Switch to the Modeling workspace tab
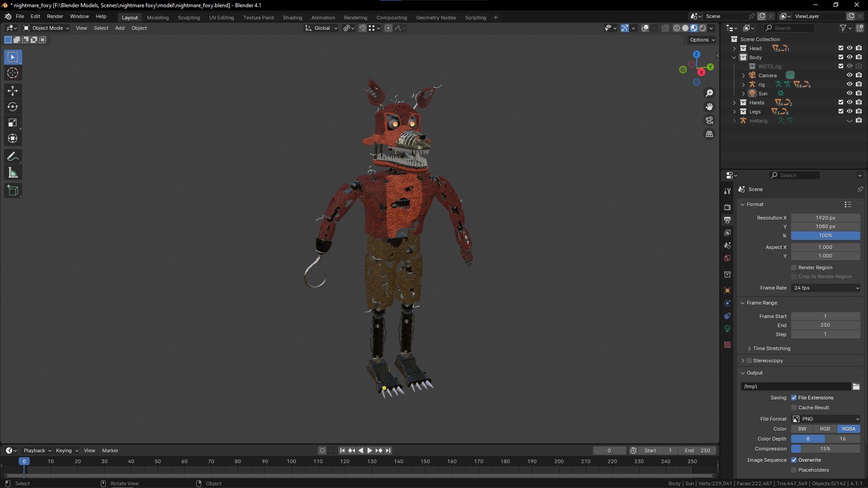The width and height of the screenshot is (868, 488). [x=158, y=18]
